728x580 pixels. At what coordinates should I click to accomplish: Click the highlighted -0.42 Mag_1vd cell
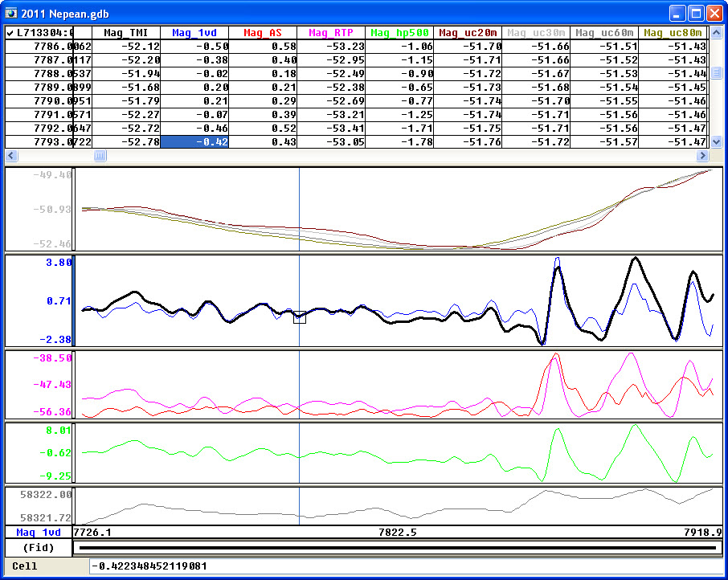pyautogui.click(x=194, y=142)
